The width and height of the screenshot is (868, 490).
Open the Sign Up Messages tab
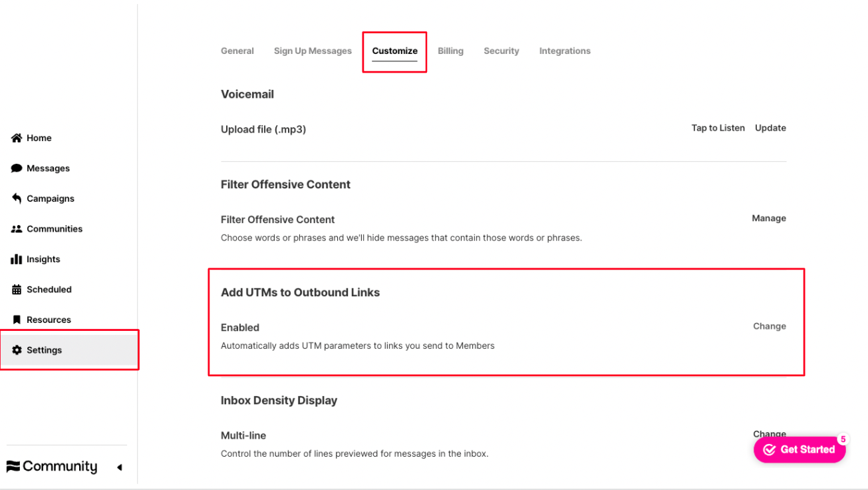point(313,51)
